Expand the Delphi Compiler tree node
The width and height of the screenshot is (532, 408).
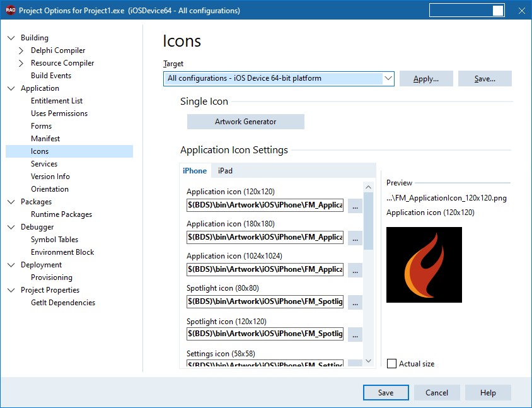(21, 50)
